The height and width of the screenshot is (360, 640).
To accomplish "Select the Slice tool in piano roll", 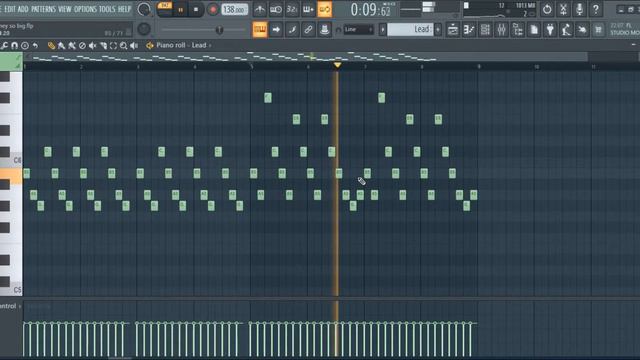I will pos(103,46).
